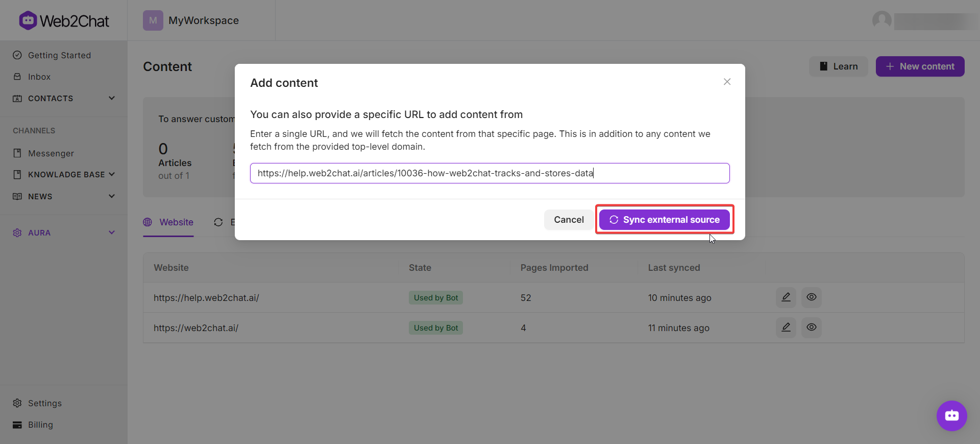Click Used by Bot badge for help.web2chat.ai
This screenshot has height=444, width=980.
coord(436,298)
